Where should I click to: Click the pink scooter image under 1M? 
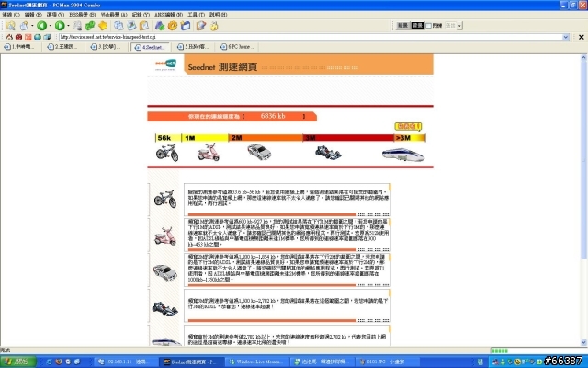point(209,152)
